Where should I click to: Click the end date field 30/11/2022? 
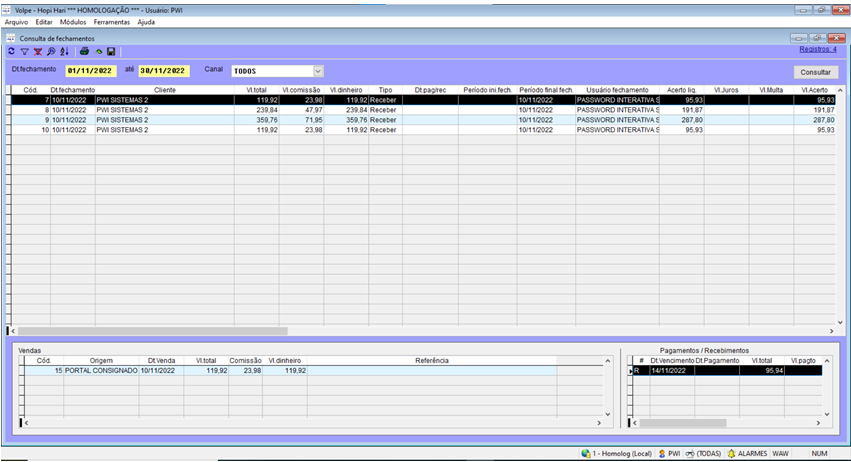163,71
